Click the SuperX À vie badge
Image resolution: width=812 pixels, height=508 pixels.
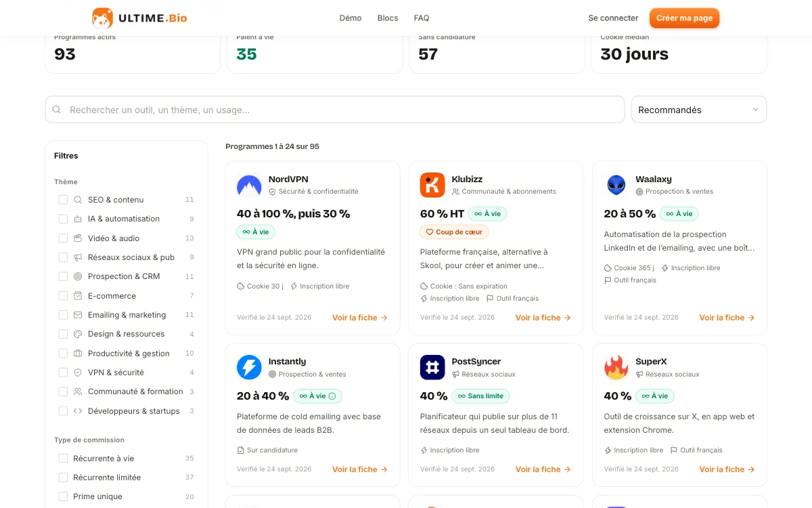click(655, 396)
